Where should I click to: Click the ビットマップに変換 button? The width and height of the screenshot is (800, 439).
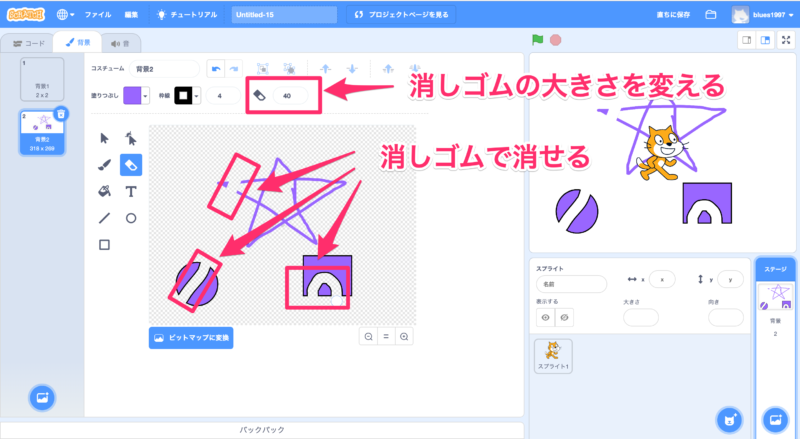tap(191, 338)
